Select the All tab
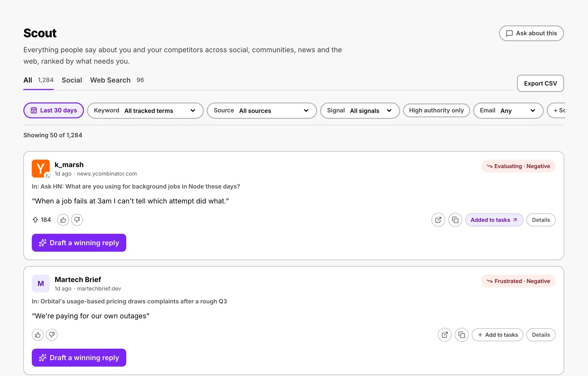 click(x=38, y=80)
